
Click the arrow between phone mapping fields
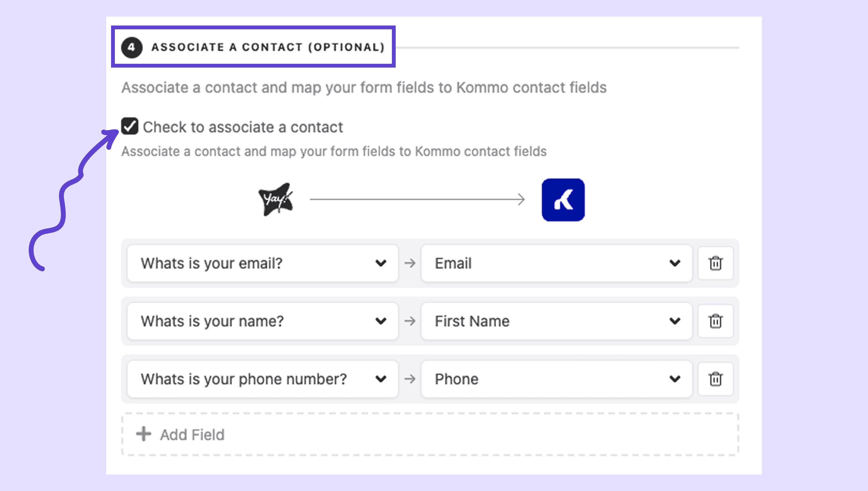[410, 379]
